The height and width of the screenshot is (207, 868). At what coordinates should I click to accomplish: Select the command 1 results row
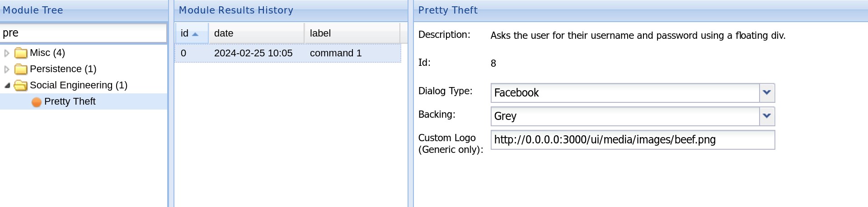tap(287, 53)
